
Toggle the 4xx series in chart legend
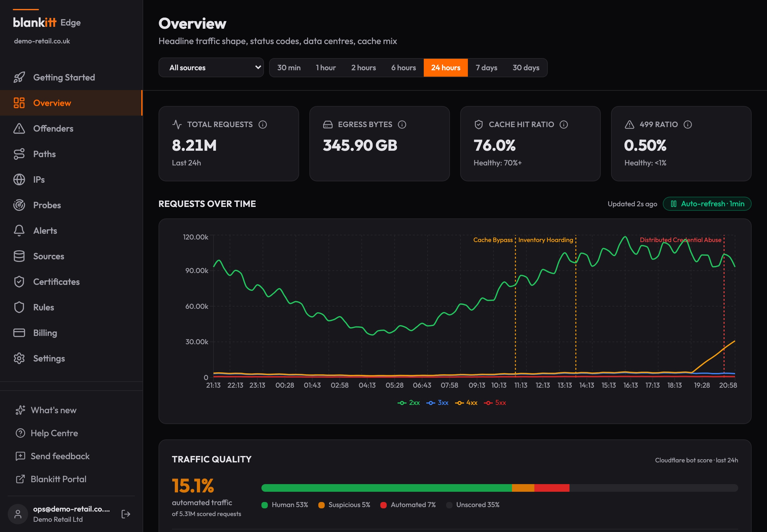coord(466,403)
